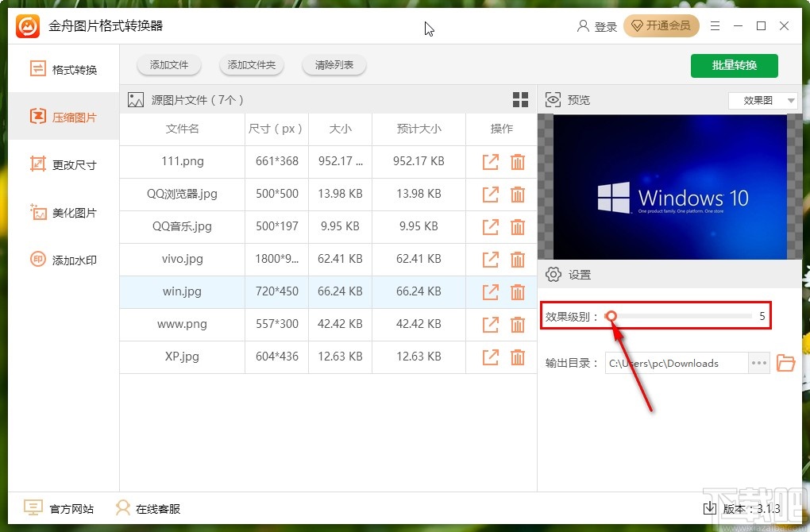Image resolution: width=810 pixels, height=532 pixels.
Task: Clear the file list with 清除列表
Action: (x=334, y=66)
